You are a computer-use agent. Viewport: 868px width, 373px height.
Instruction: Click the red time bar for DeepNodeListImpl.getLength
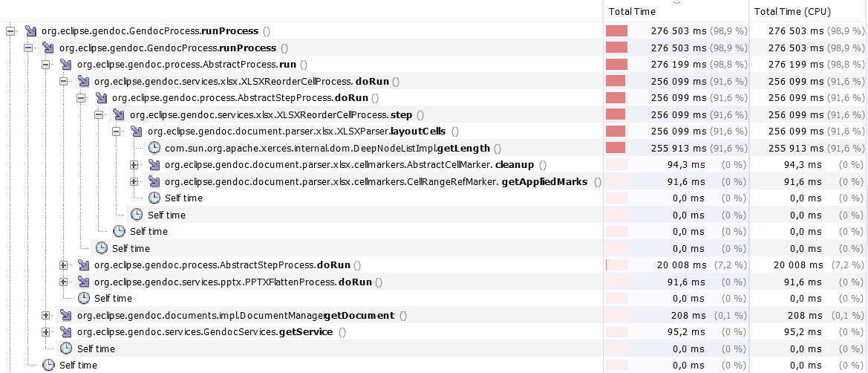tap(616, 148)
